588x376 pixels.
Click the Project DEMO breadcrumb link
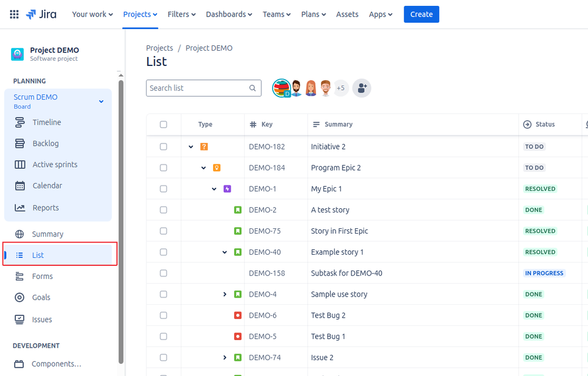209,48
